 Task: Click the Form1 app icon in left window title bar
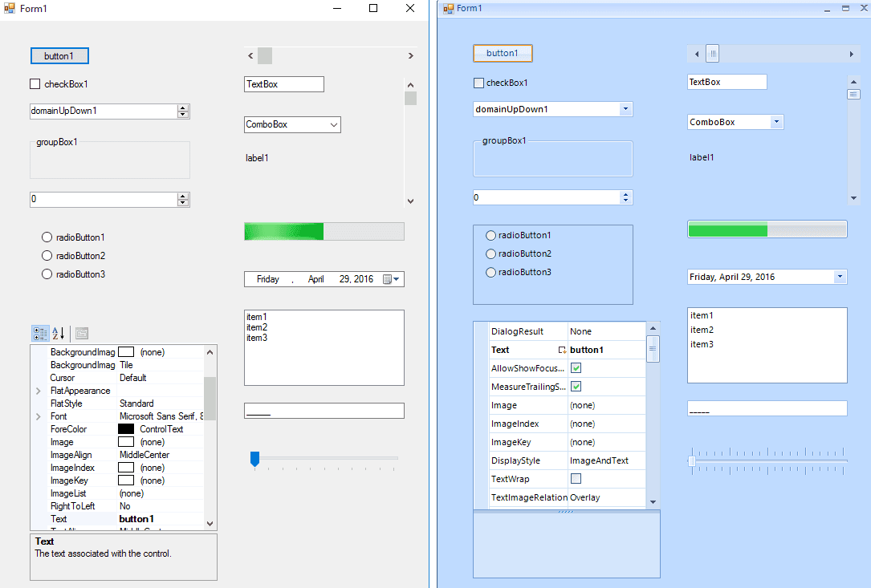click(x=10, y=8)
